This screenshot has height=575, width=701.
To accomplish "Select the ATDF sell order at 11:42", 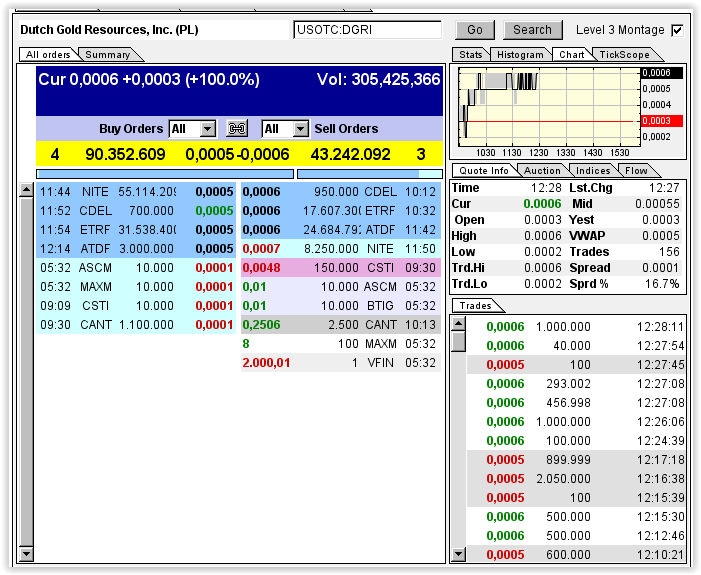I will 341,230.
